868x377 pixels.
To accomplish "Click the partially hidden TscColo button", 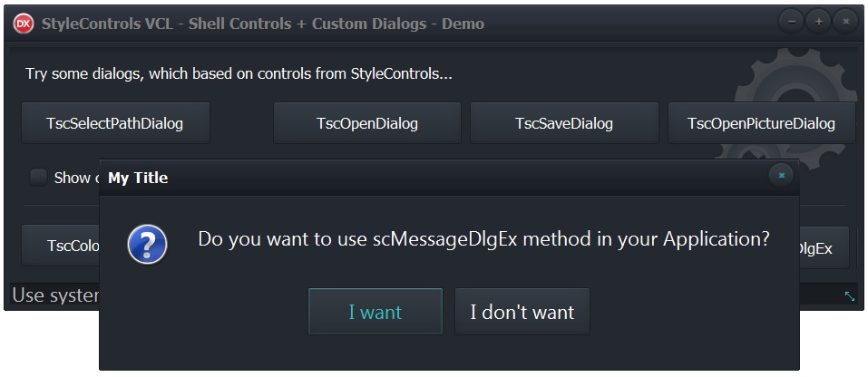I will tap(61, 246).
